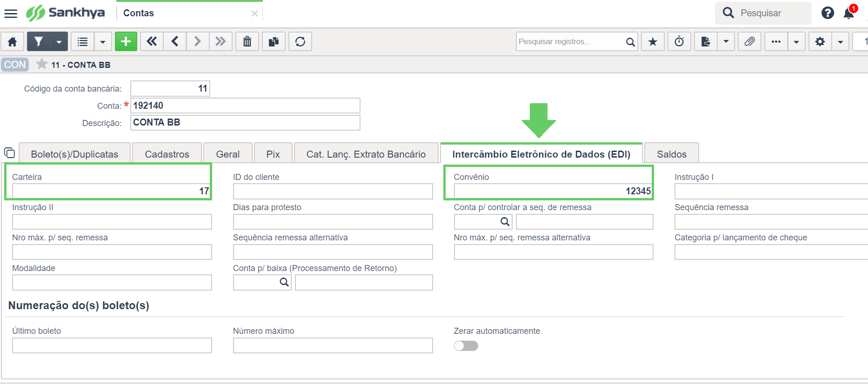Click the Descrição field

point(245,123)
